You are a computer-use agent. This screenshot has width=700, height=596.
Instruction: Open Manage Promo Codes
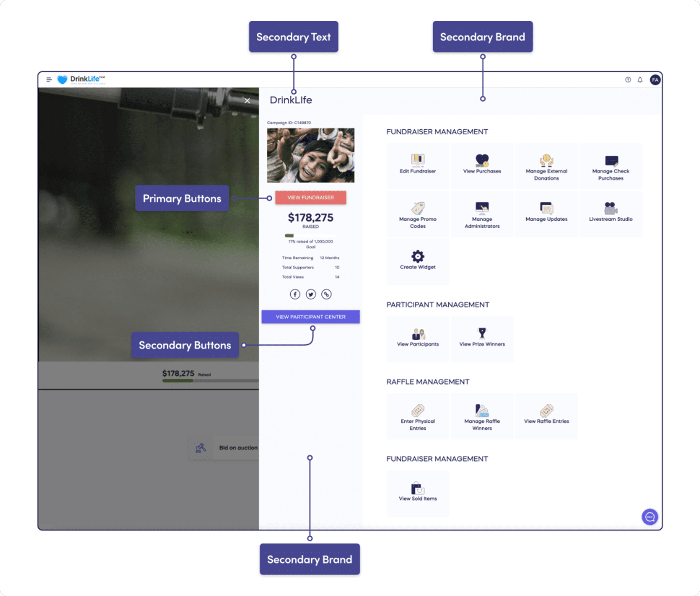pyautogui.click(x=418, y=215)
